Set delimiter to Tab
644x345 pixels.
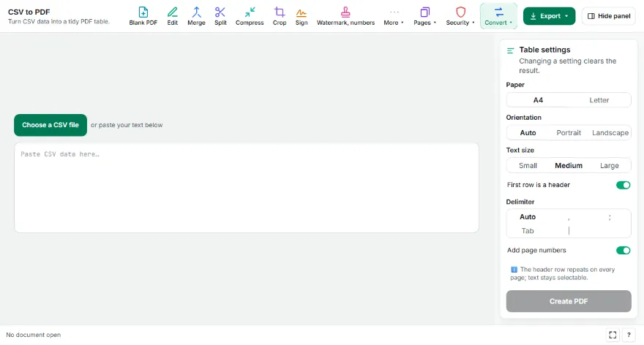click(x=528, y=231)
